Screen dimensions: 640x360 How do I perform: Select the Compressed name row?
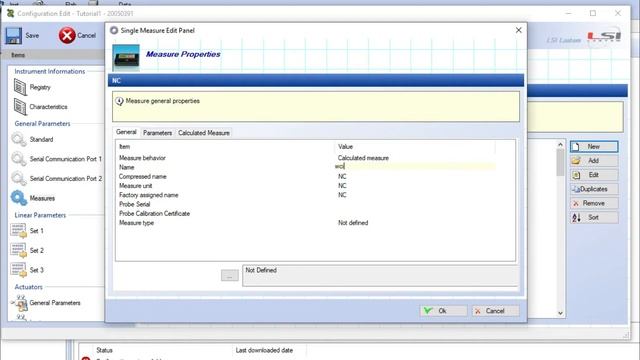point(307,177)
